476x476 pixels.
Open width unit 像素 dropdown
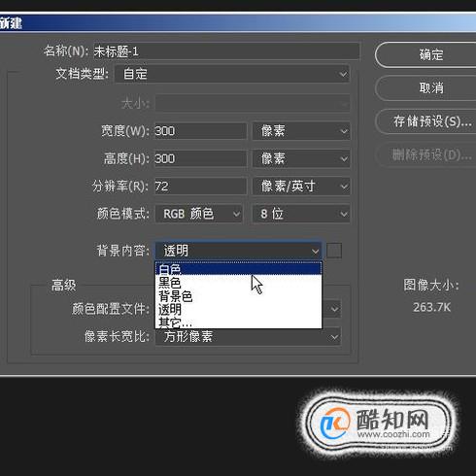click(301, 131)
